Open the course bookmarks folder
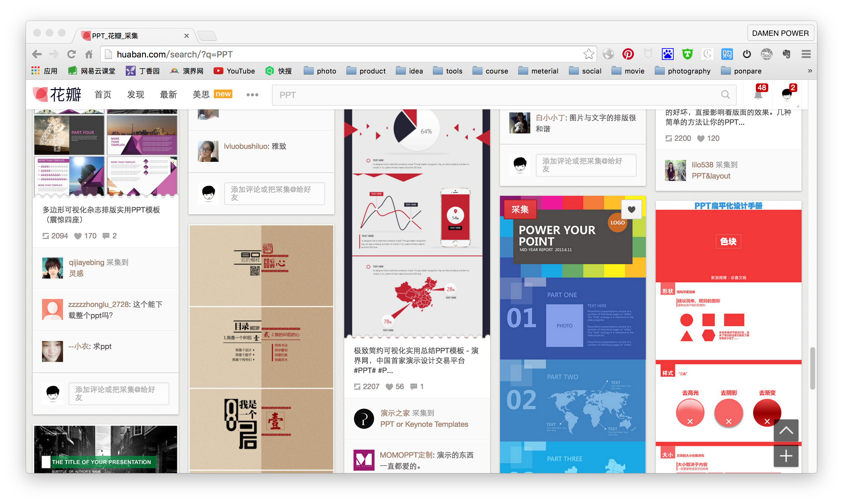 (490, 71)
